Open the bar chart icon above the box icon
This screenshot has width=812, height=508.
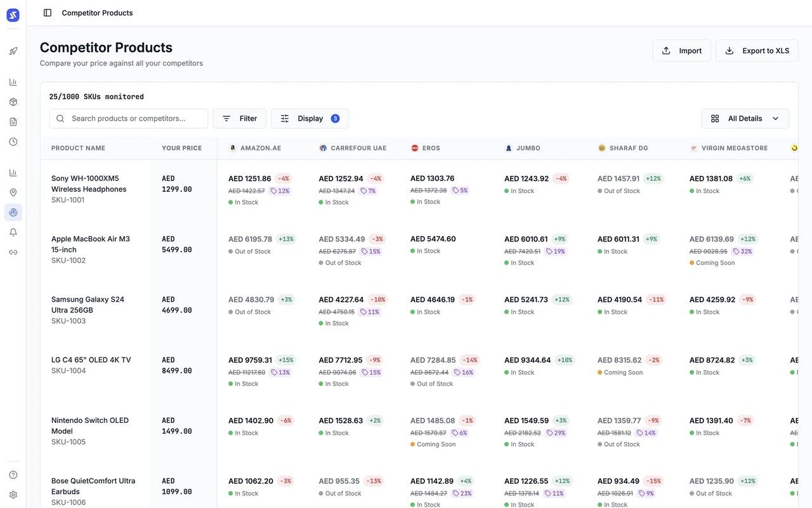coord(13,82)
